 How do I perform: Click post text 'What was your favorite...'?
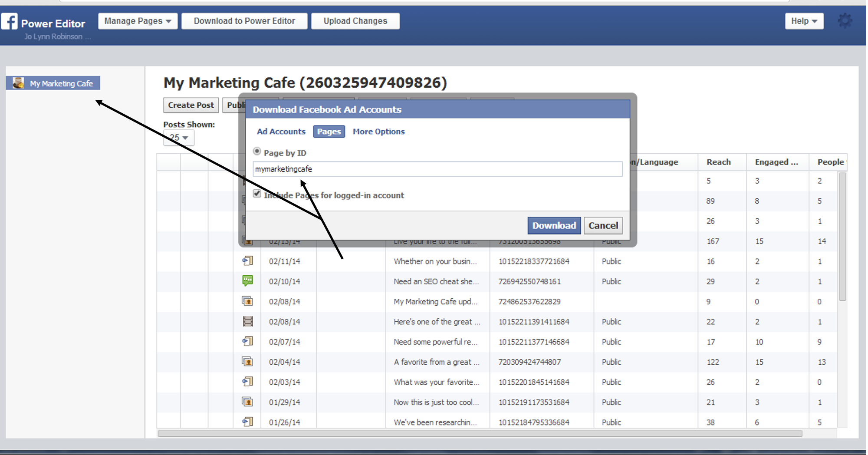click(x=437, y=382)
